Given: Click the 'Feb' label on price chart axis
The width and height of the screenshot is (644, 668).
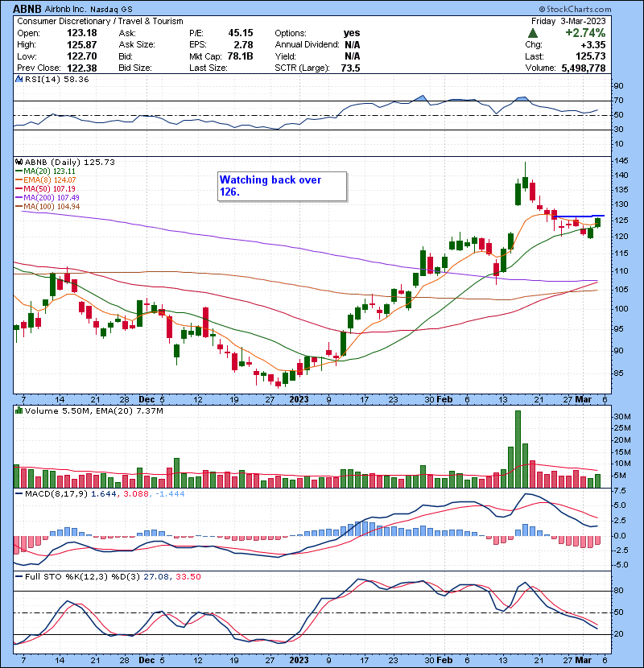Looking at the screenshot, I should click(x=444, y=400).
